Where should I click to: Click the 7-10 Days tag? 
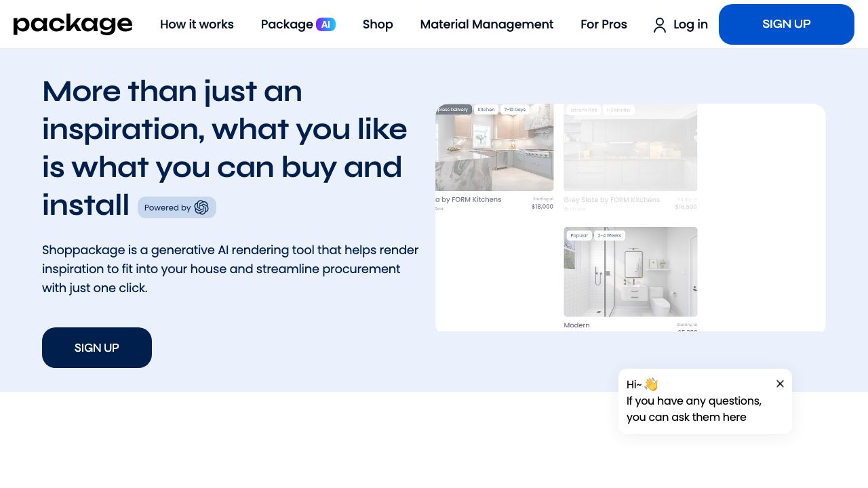pos(515,109)
